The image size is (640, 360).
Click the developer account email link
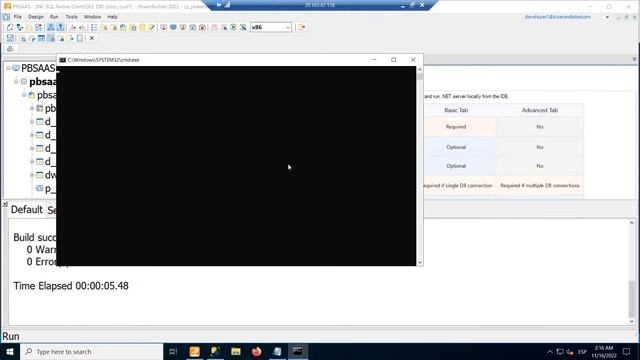click(558, 17)
